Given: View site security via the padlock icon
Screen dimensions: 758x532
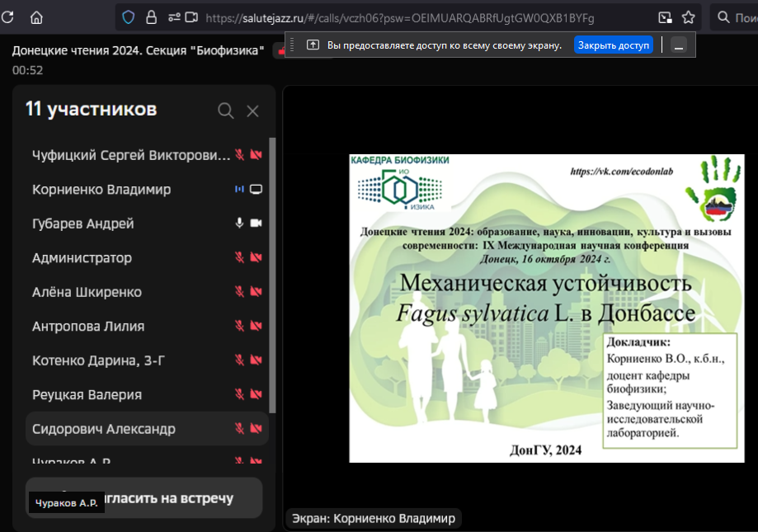Looking at the screenshot, I should 151,18.
